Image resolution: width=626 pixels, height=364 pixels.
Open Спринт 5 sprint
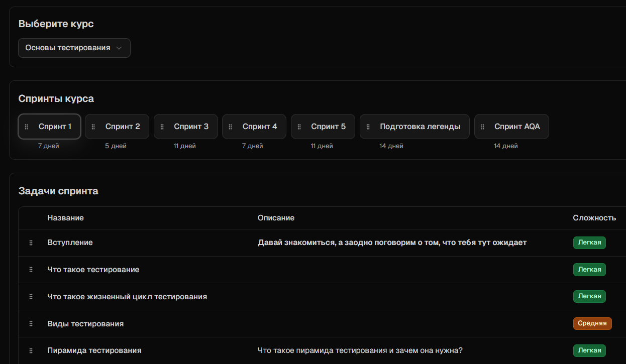pos(328,127)
